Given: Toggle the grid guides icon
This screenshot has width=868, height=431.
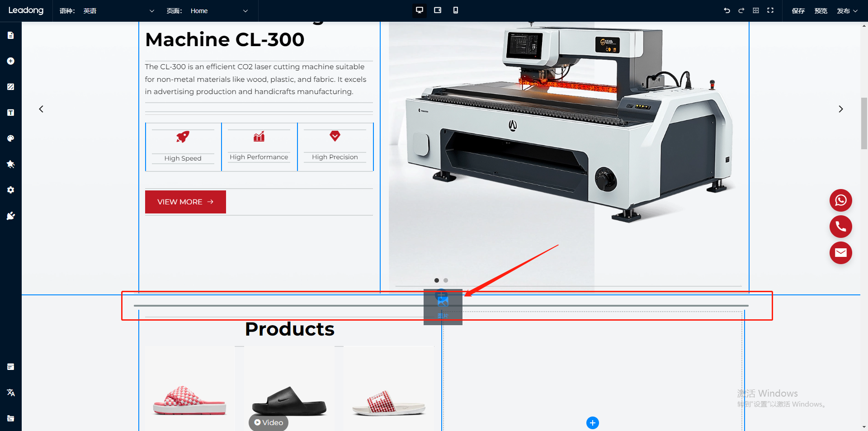Looking at the screenshot, I should (756, 10).
